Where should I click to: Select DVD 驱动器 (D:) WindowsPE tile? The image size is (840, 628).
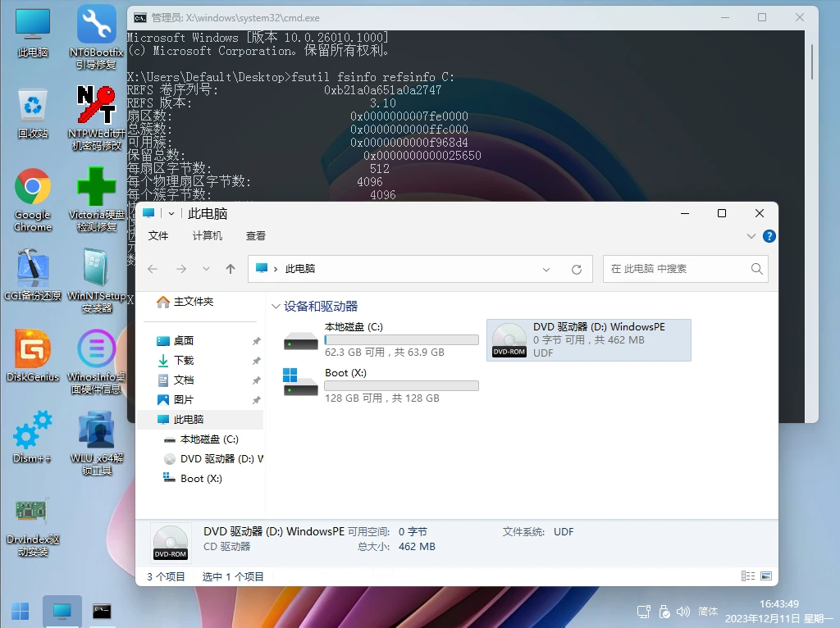(589, 340)
